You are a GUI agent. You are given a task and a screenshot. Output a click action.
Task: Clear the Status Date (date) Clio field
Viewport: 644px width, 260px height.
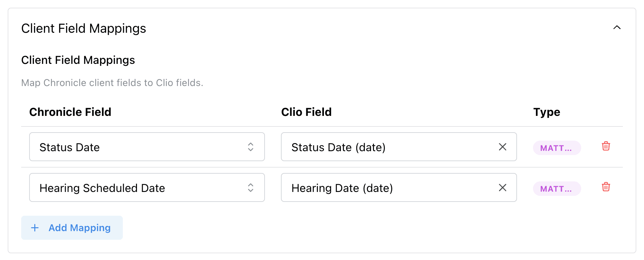point(502,147)
